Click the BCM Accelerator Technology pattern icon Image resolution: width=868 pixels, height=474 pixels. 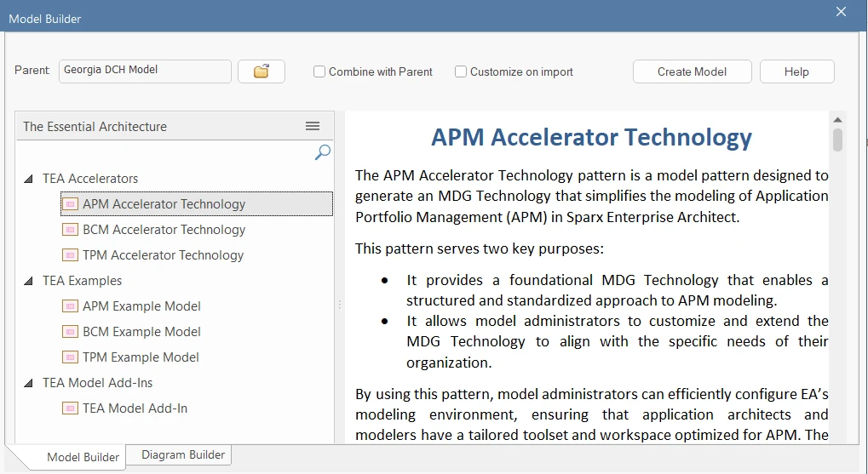(x=70, y=230)
